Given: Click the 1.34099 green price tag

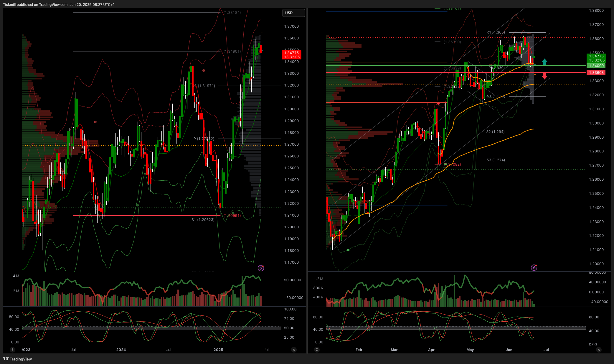Looking at the screenshot, I should [597, 66].
